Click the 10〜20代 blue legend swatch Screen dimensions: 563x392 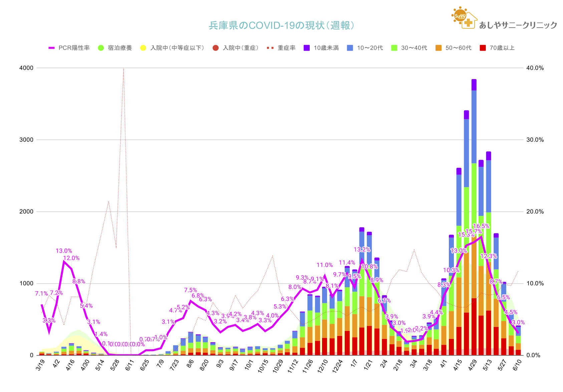pyautogui.click(x=350, y=48)
